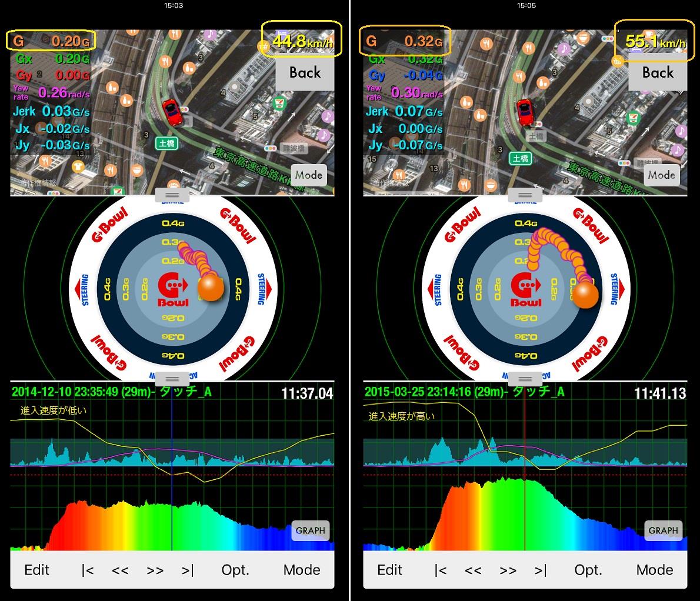The width and height of the screenshot is (700, 601).
Task: Tap the red car icon on the 15:03 map
Action: click(171, 112)
